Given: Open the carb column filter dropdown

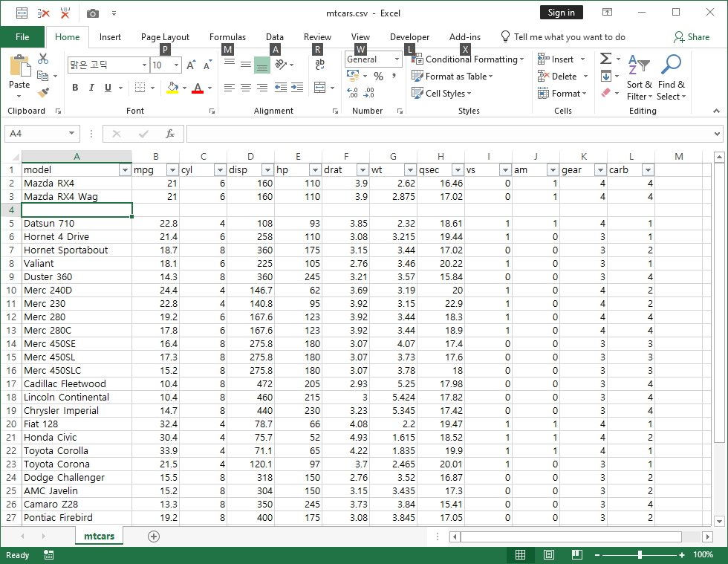Looking at the screenshot, I should (648, 170).
